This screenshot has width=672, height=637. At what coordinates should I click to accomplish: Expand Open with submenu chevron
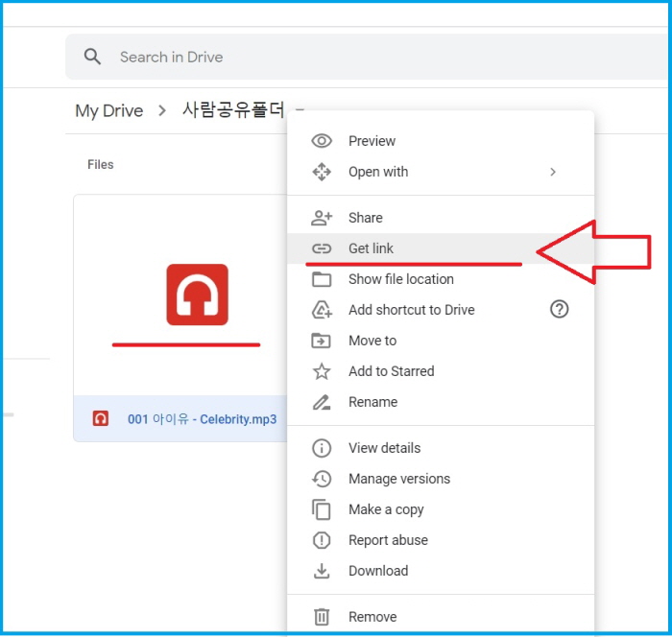pyautogui.click(x=553, y=172)
